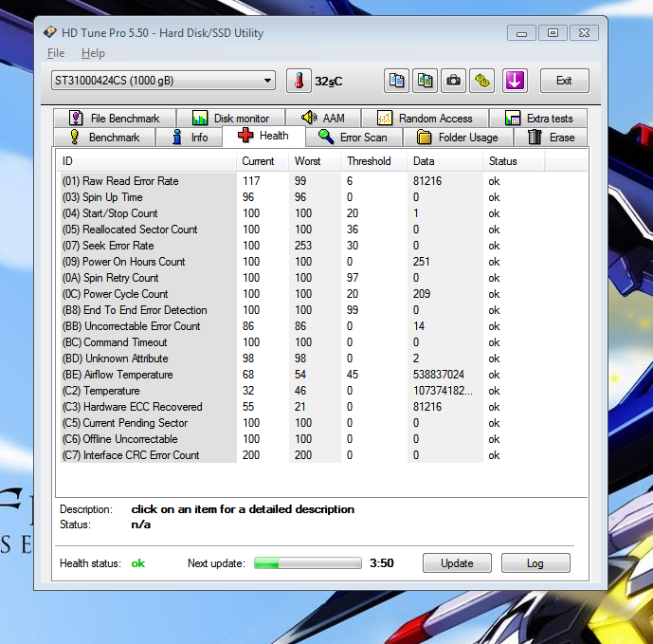653x644 pixels.
Task: Click the Next update progress bar
Action: (308, 562)
